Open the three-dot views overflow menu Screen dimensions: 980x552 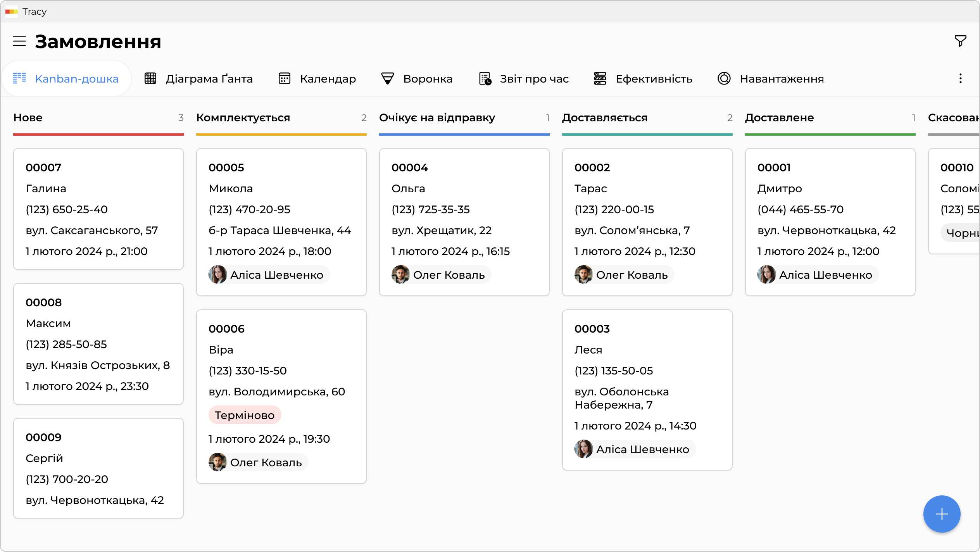coord(960,79)
